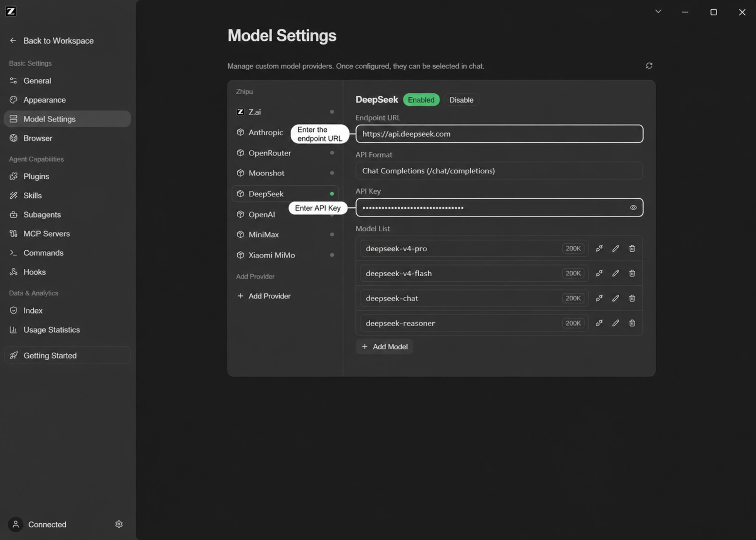Click the Connected status text
This screenshot has height=540, width=756.
point(47,524)
